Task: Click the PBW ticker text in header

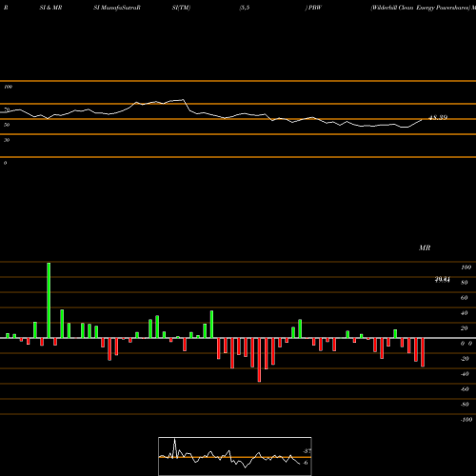Action: click(315, 8)
